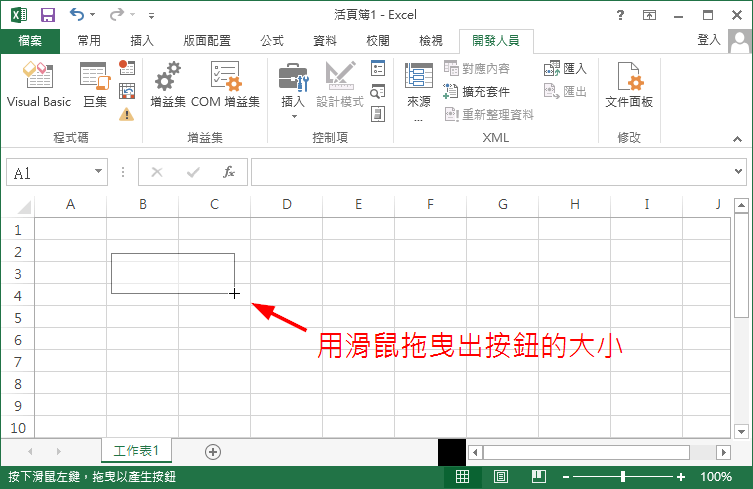This screenshot has width=753, height=489.
Task: Click the control properties icon
Action: coord(378,68)
